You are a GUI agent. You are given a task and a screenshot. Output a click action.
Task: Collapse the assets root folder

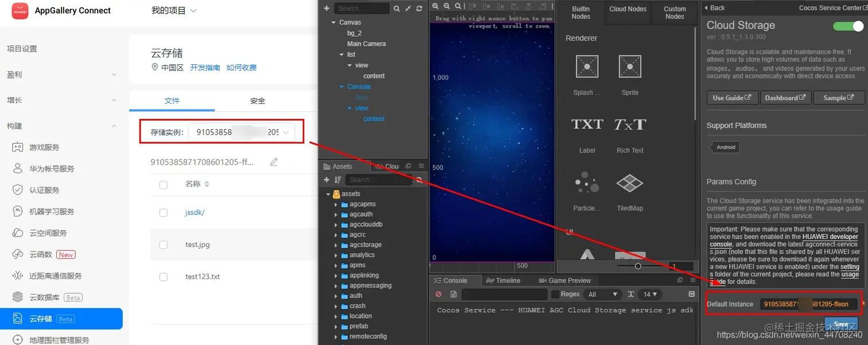click(328, 194)
